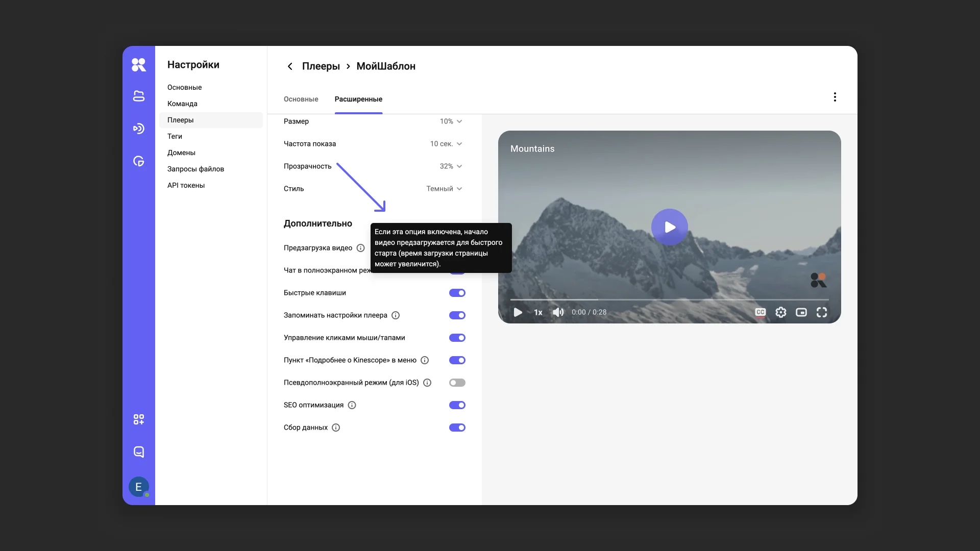Enable Псевдополноэкранный режим (для iOS) toggle
This screenshot has height=551, width=980.
coord(457,383)
